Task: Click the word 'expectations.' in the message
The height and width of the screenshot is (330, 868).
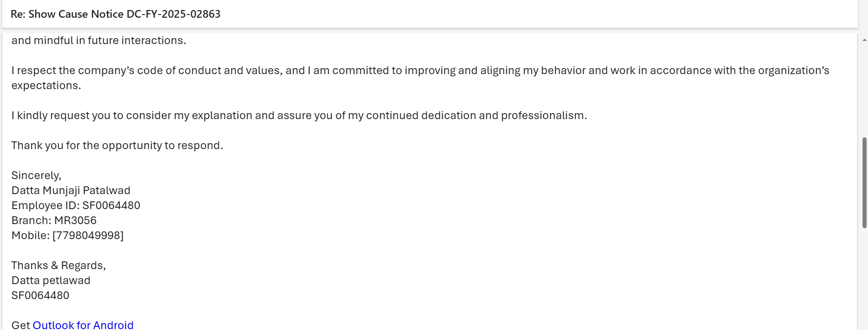Action: tap(46, 85)
